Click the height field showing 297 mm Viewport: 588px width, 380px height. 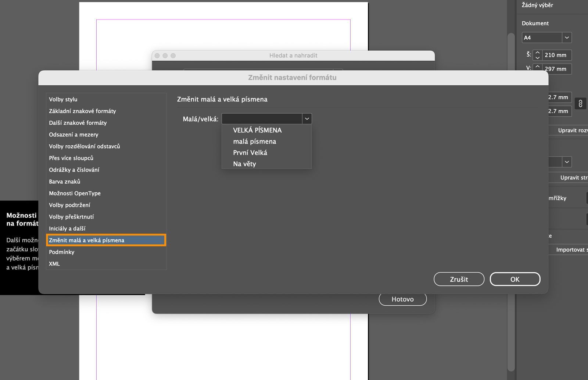coord(557,69)
